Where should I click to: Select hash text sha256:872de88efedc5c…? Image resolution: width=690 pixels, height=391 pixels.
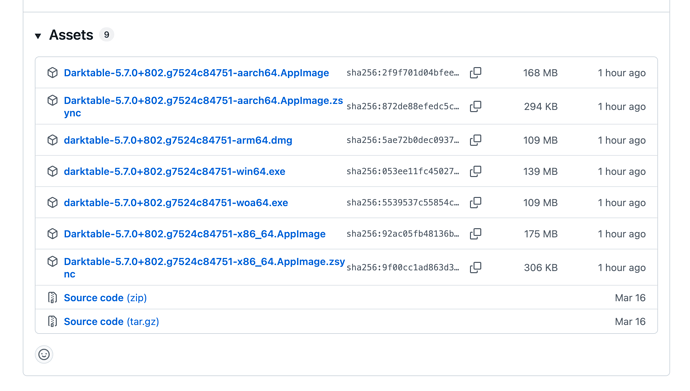[403, 106]
